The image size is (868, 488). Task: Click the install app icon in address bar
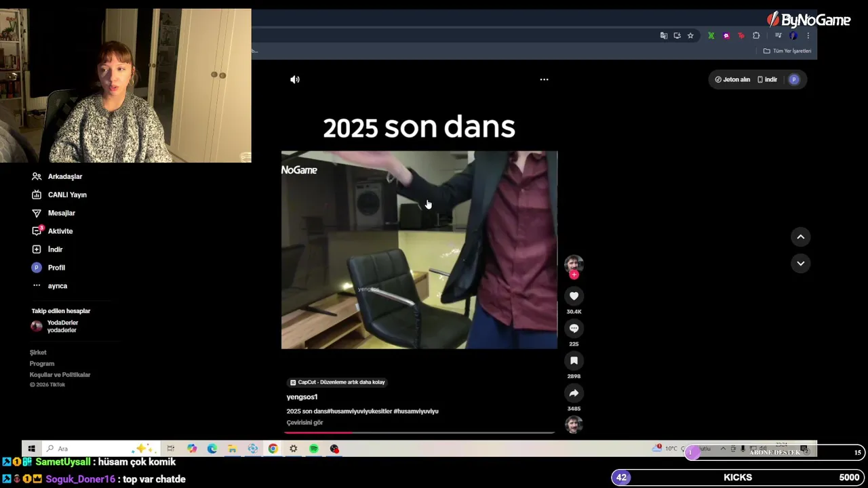pos(677,36)
